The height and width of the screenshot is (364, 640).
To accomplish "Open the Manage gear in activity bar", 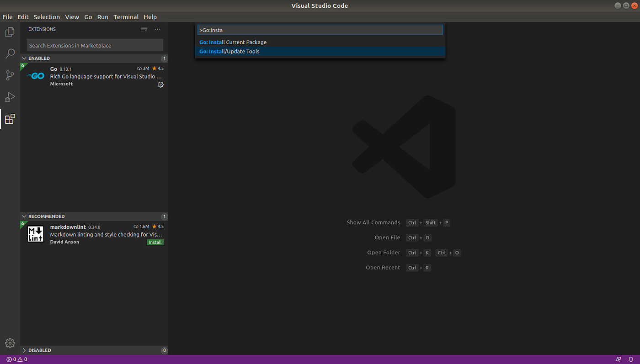I will pos(10,343).
